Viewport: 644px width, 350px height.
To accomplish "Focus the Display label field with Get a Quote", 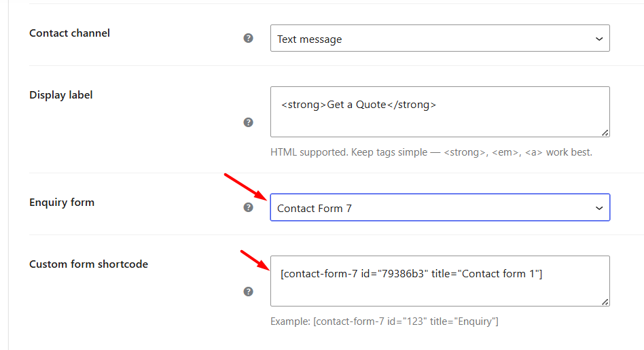I will pos(440,111).
